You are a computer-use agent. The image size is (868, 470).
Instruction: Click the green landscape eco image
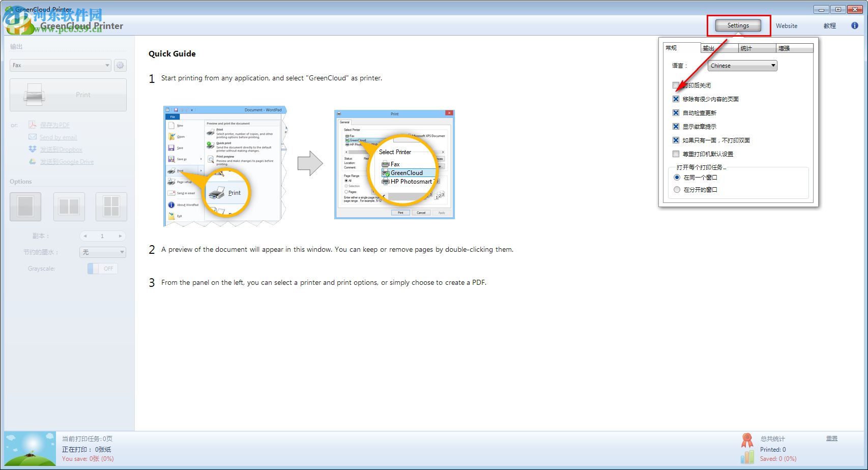click(30, 449)
